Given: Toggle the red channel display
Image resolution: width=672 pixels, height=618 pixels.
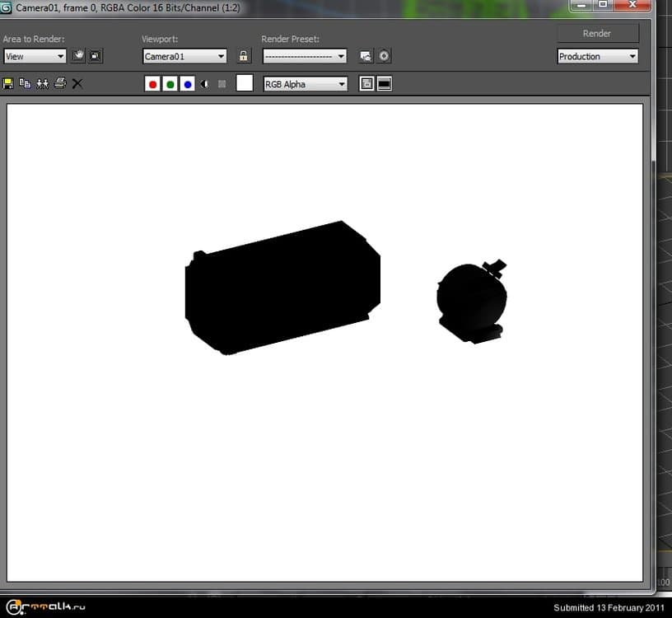Looking at the screenshot, I should (x=152, y=84).
